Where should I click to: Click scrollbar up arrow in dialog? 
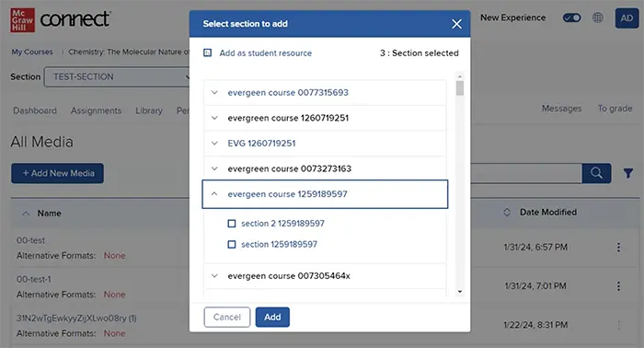pyautogui.click(x=460, y=76)
